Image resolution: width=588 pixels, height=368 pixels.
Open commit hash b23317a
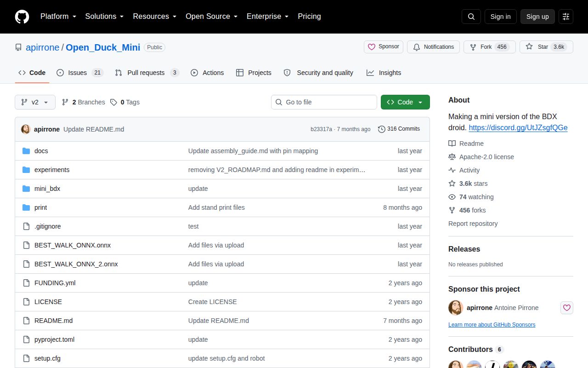(321, 129)
